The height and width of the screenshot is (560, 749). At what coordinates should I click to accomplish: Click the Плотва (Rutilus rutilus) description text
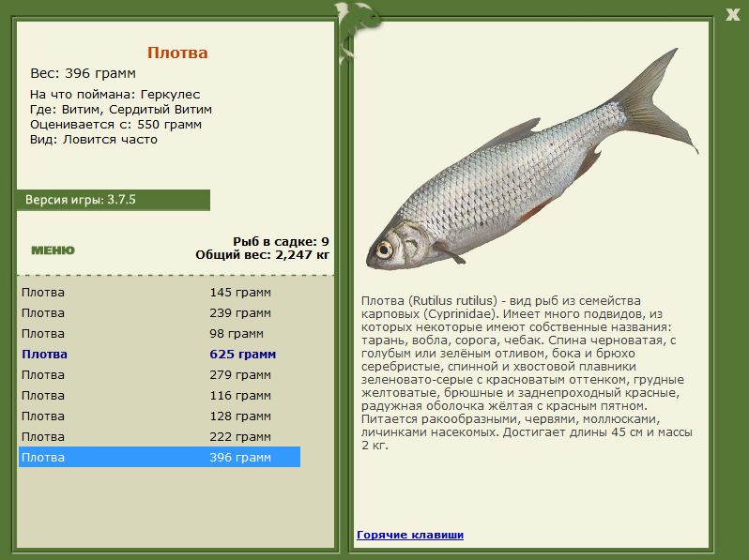[527, 372]
